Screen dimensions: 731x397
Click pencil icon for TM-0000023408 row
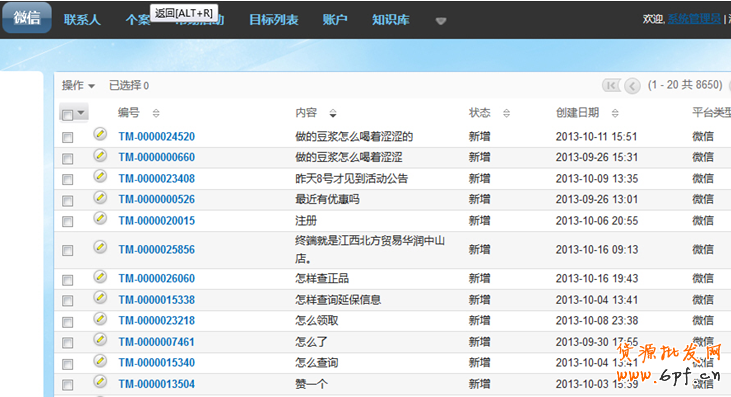coord(100,176)
